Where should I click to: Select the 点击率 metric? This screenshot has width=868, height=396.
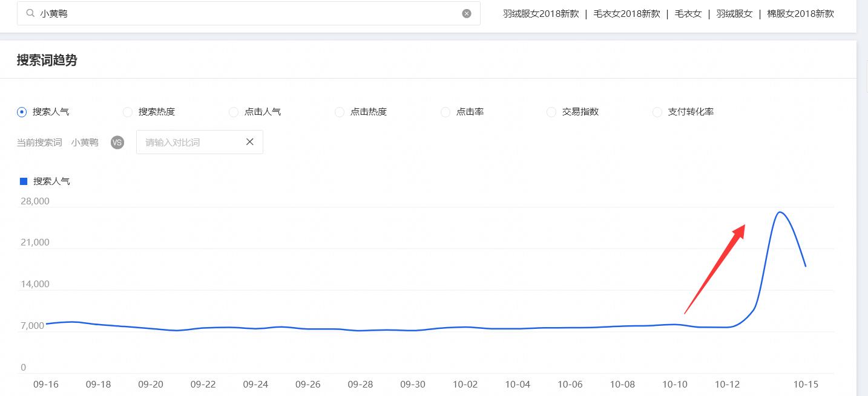pyautogui.click(x=445, y=112)
